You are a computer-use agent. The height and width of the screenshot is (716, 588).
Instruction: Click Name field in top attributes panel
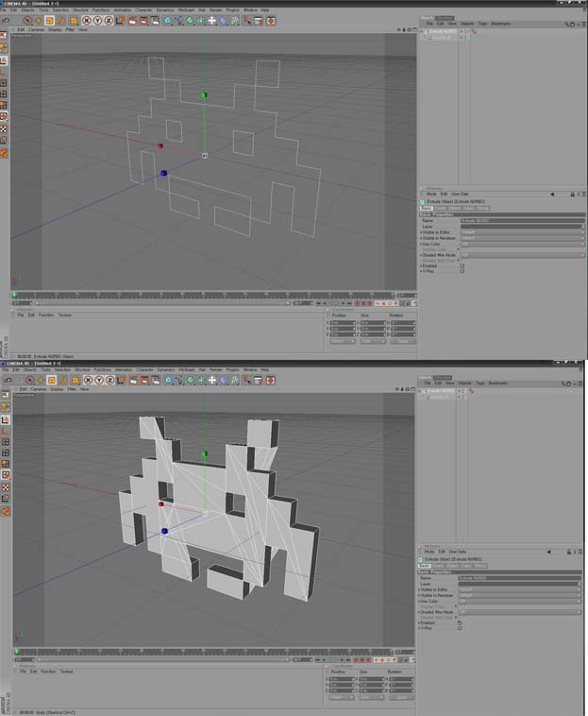(x=522, y=220)
